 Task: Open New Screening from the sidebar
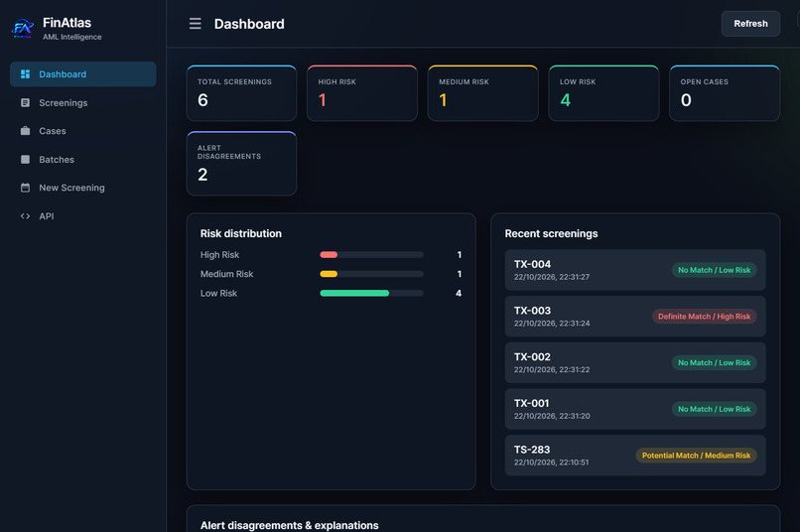click(83, 188)
